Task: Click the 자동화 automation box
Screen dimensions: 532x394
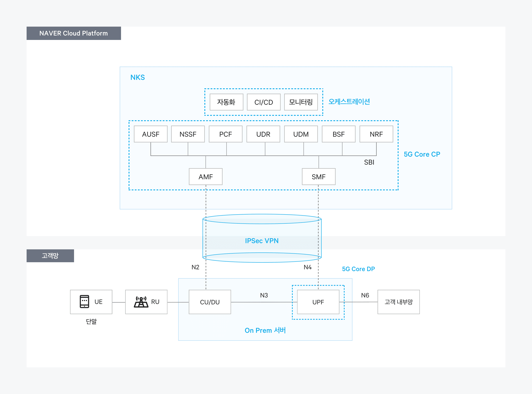Action: point(226,102)
